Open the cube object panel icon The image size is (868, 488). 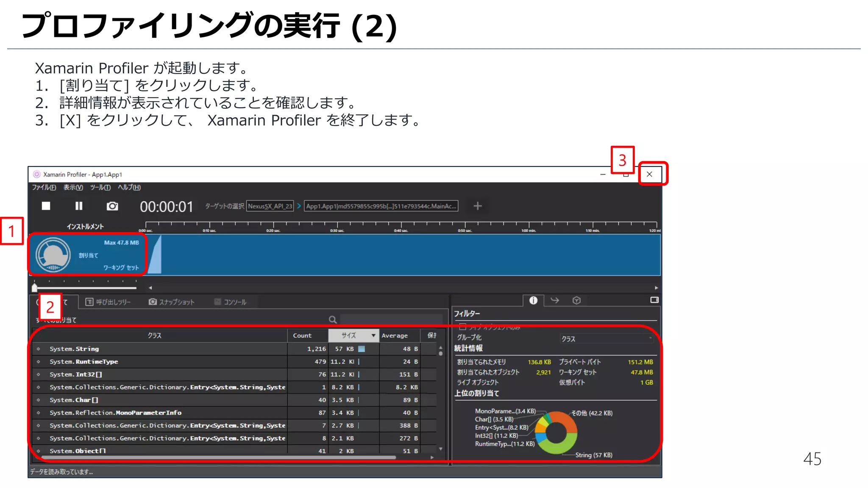tap(576, 300)
